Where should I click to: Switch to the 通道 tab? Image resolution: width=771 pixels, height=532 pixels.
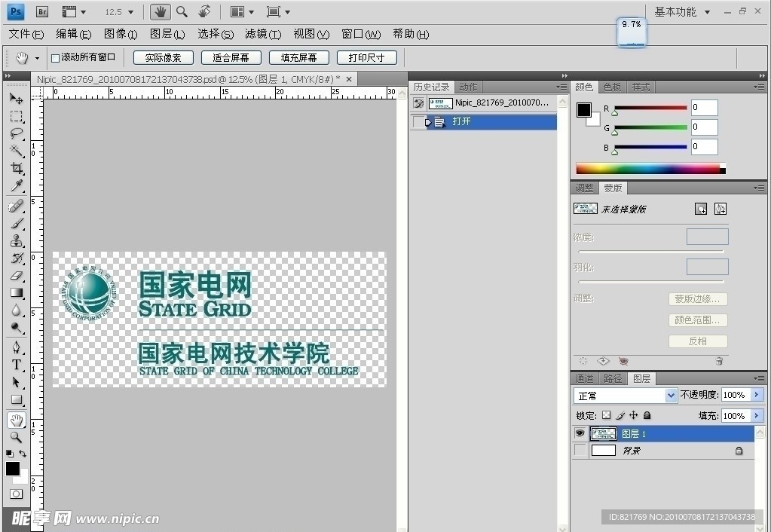click(584, 378)
